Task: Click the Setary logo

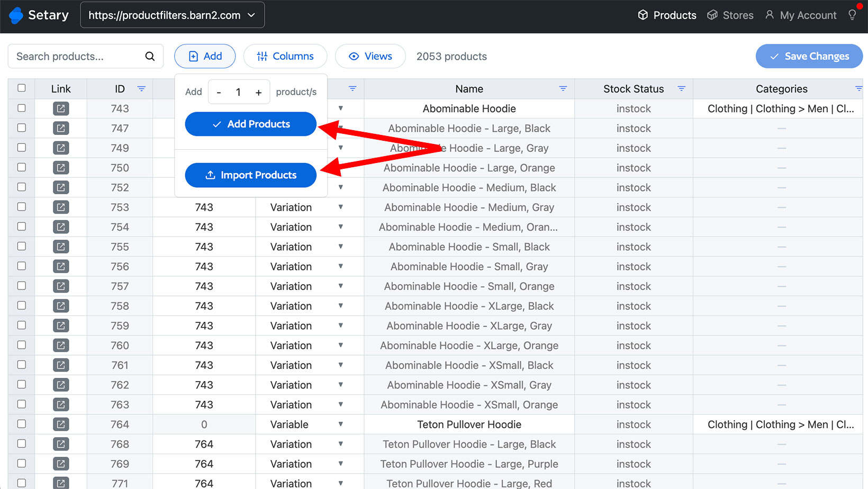Action: pos(39,15)
